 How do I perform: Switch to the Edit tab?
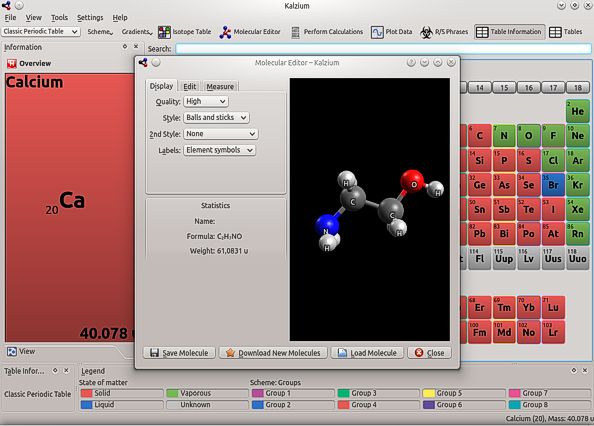click(x=190, y=87)
